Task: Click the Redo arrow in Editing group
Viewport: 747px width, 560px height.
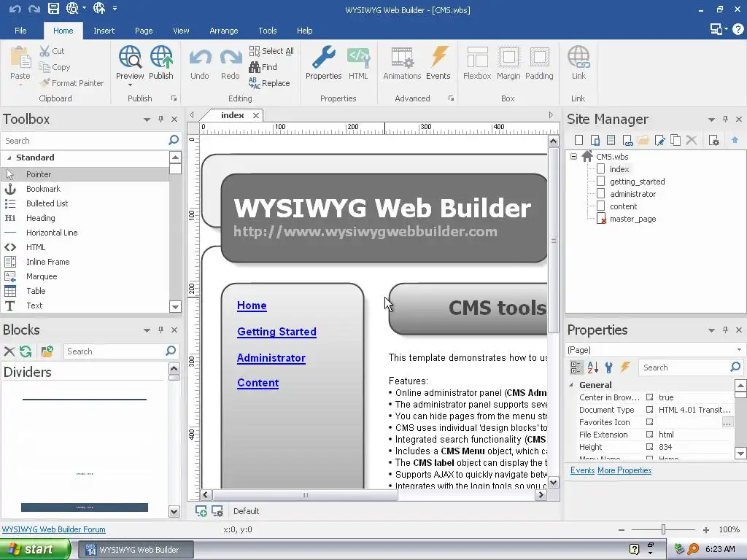Action: 231,58
